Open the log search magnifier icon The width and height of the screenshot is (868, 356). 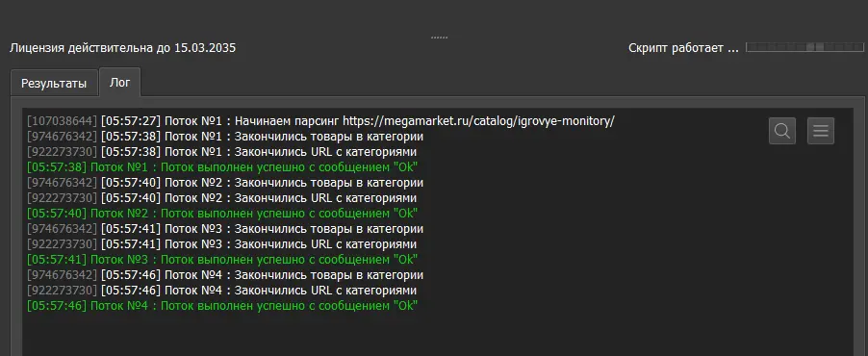point(781,131)
